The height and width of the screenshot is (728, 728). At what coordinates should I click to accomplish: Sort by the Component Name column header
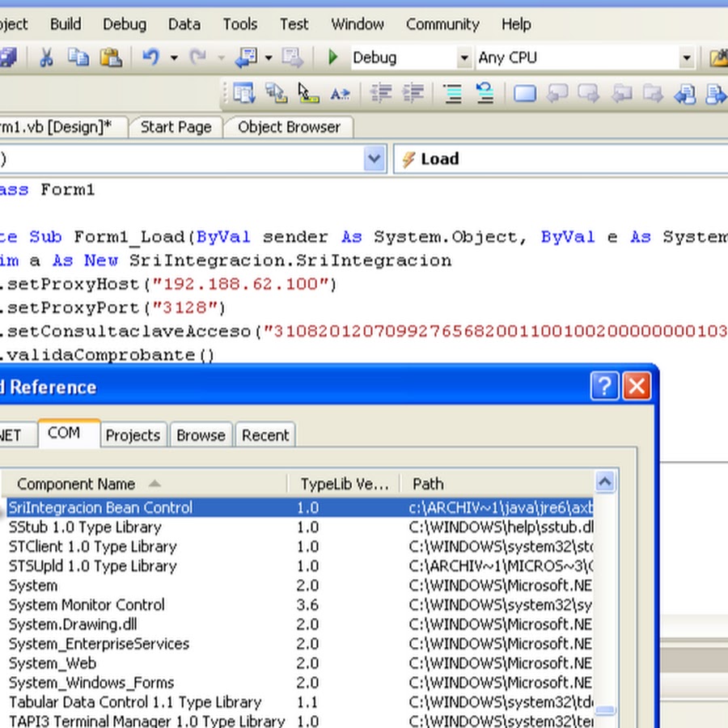click(76, 484)
